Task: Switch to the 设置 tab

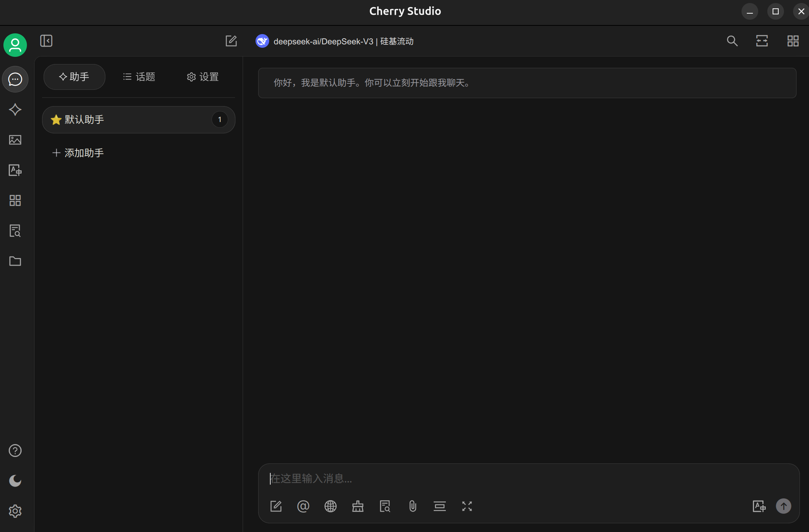Action: coord(203,77)
